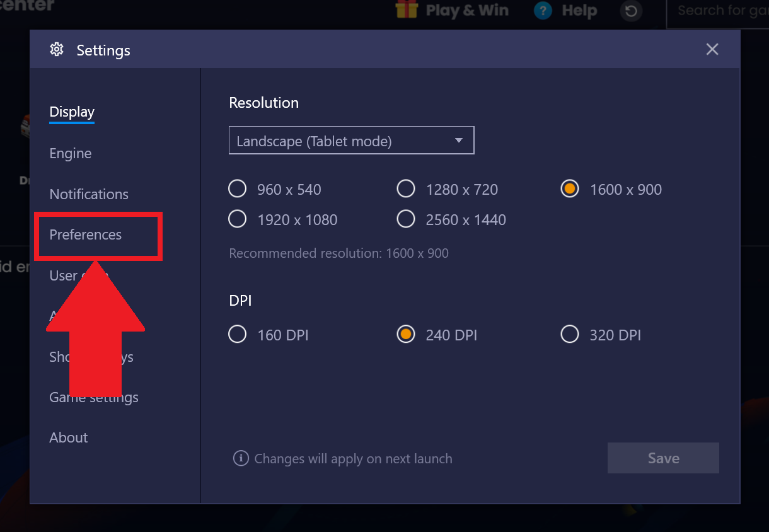Click the info icon beside Changes will apply
Screen dimensions: 769x532
point(241,458)
